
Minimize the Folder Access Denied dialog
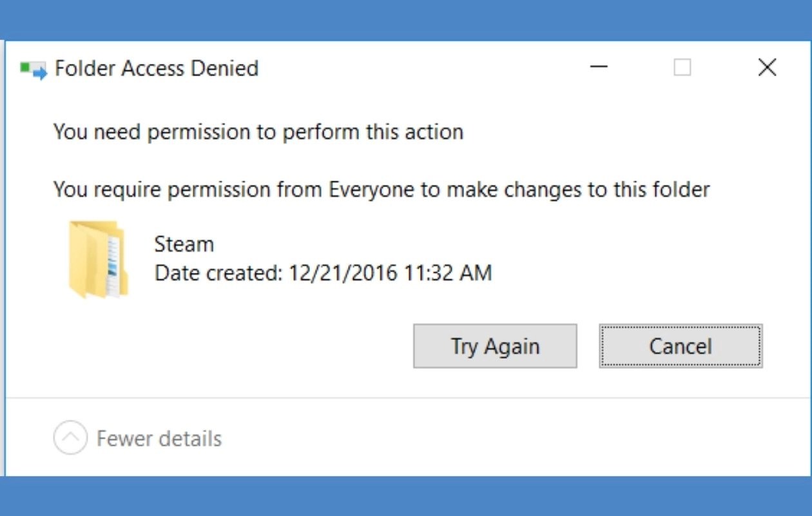coord(598,67)
